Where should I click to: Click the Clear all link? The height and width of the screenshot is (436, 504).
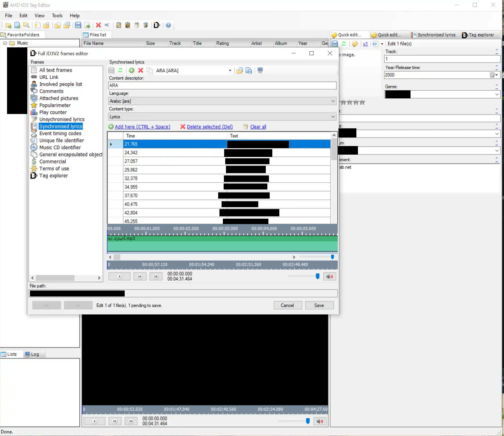(258, 127)
